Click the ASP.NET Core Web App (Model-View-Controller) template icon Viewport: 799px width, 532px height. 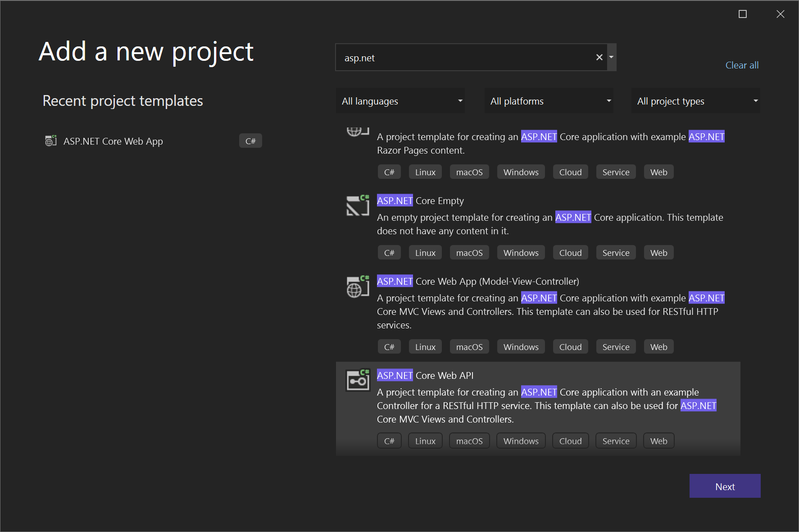click(357, 286)
